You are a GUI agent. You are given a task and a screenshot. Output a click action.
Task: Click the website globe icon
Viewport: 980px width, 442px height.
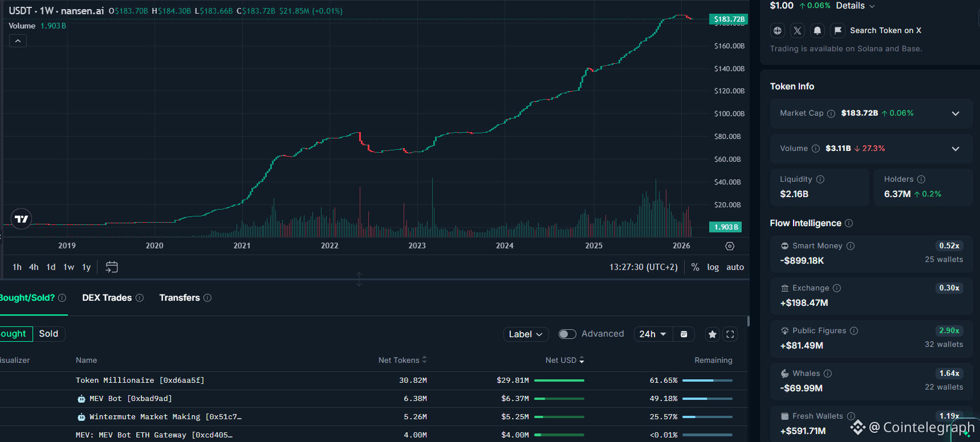[777, 31]
